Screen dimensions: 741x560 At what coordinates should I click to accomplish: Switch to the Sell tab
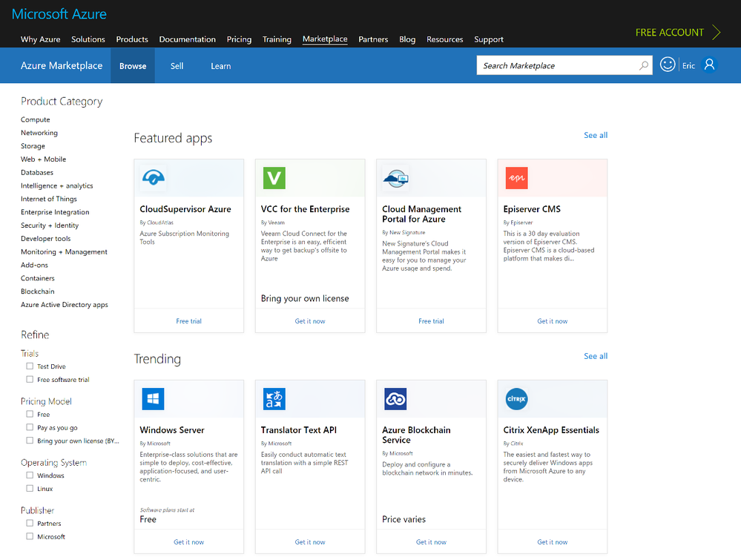(x=177, y=65)
